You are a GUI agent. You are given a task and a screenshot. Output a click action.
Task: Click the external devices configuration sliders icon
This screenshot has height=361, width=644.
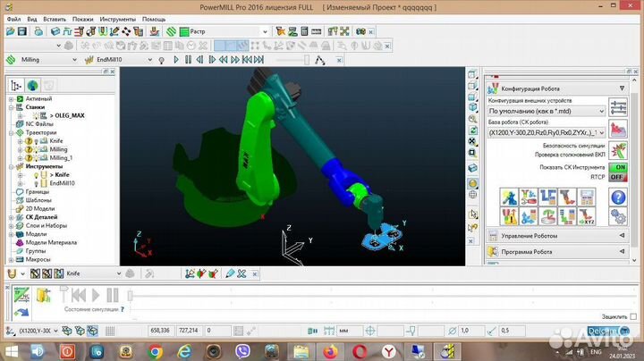(x=617, y=107)
